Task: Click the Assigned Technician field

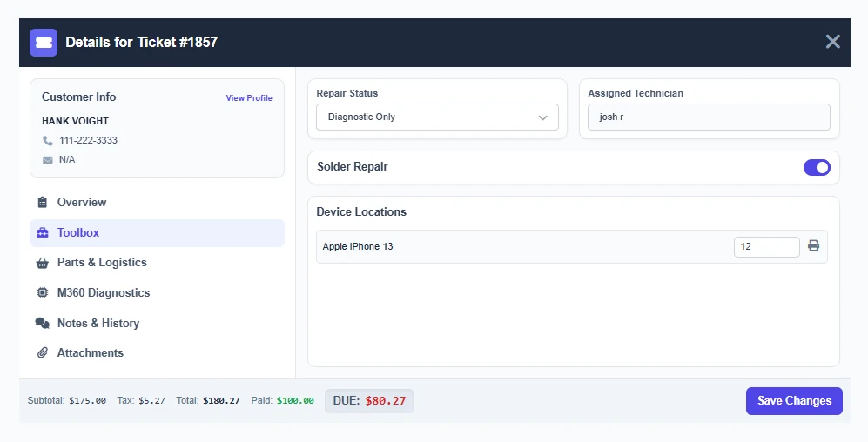Action: (710, 117)
